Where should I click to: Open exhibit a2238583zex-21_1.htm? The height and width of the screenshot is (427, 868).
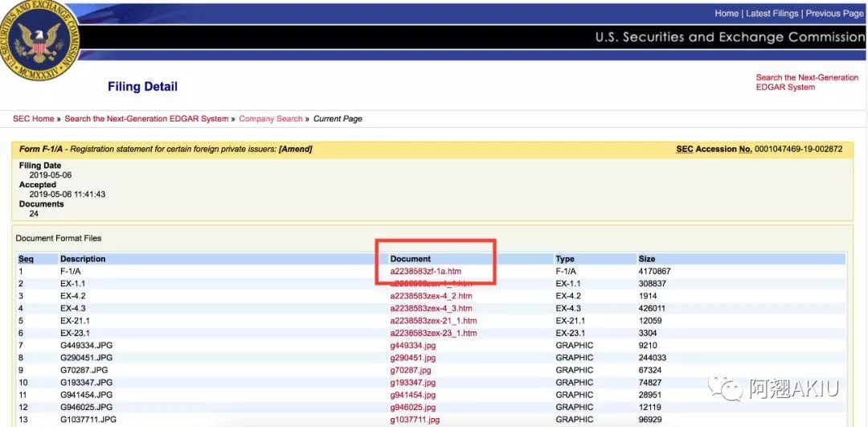(x=433, y=321)
